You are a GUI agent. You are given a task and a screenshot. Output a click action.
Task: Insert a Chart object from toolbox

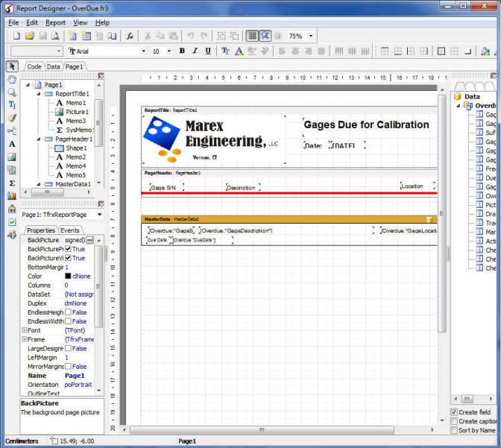12,196
